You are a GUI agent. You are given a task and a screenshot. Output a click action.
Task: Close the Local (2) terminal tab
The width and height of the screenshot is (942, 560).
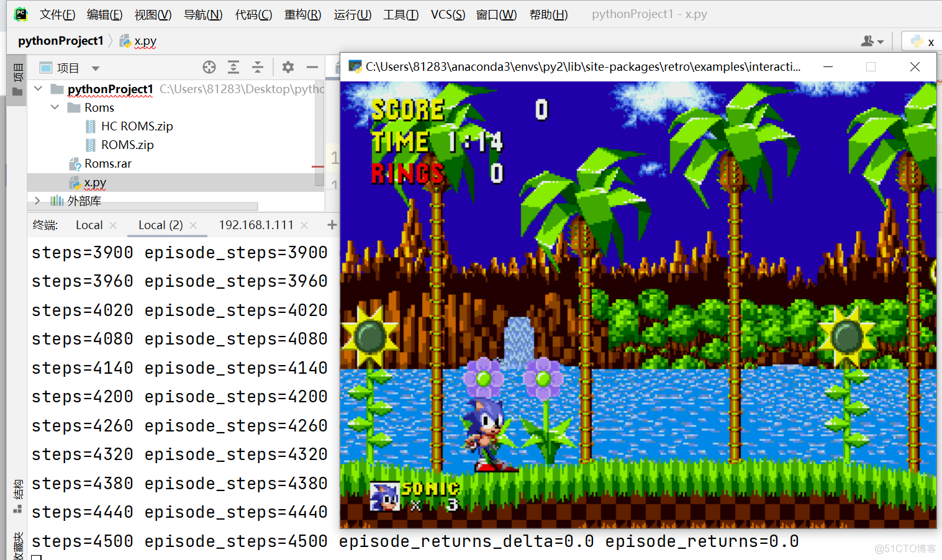tap(193, 225)
